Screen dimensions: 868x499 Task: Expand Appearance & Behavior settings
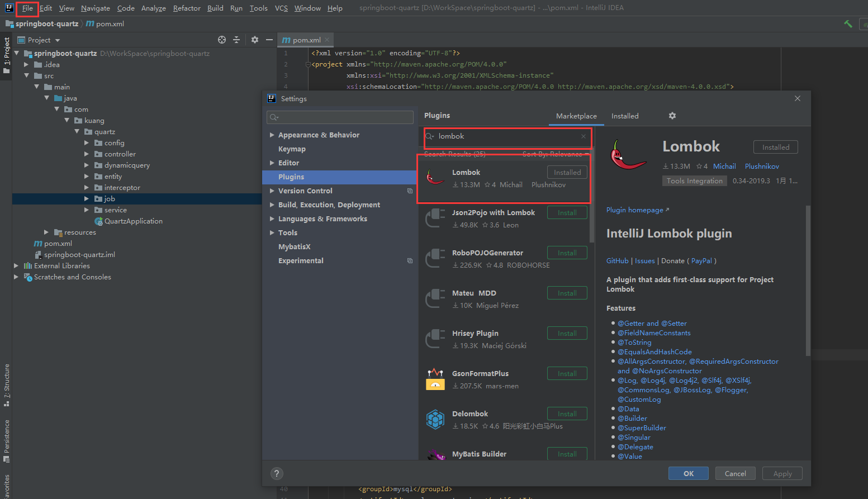pyautogui.click(x=272, y=135)
